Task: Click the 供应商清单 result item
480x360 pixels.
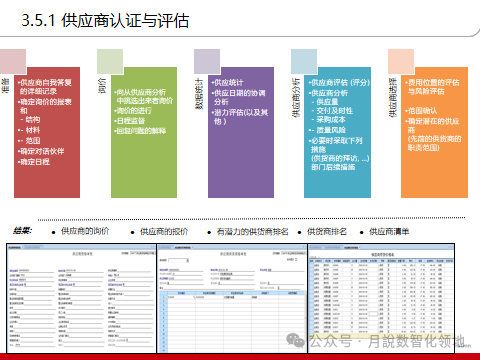Action: point(389,232)
